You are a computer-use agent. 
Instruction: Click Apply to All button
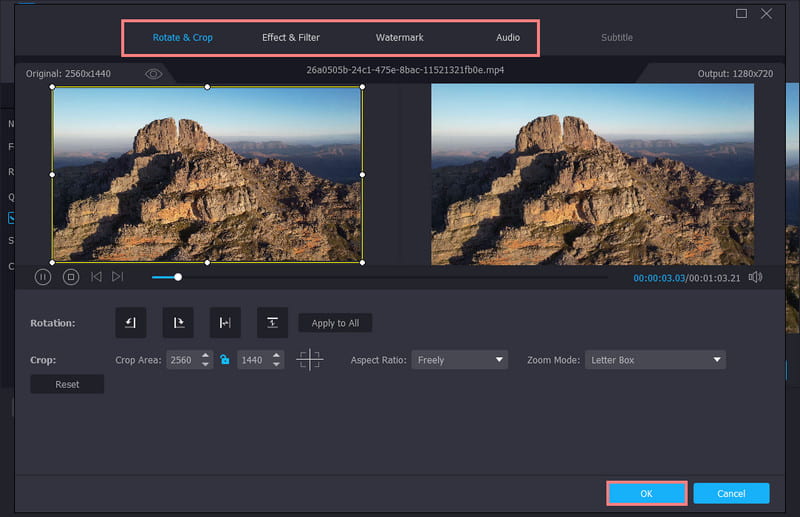click(x=335, y=323)
